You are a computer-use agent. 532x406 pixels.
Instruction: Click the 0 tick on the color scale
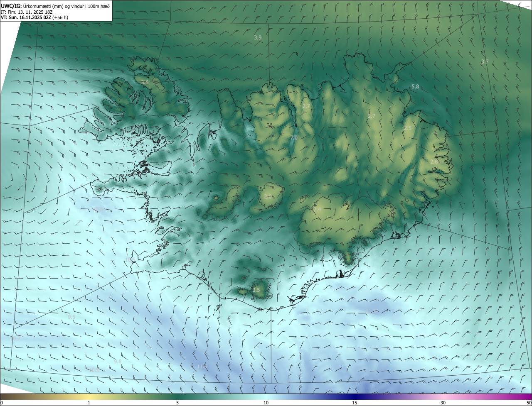tap(2, 403)
